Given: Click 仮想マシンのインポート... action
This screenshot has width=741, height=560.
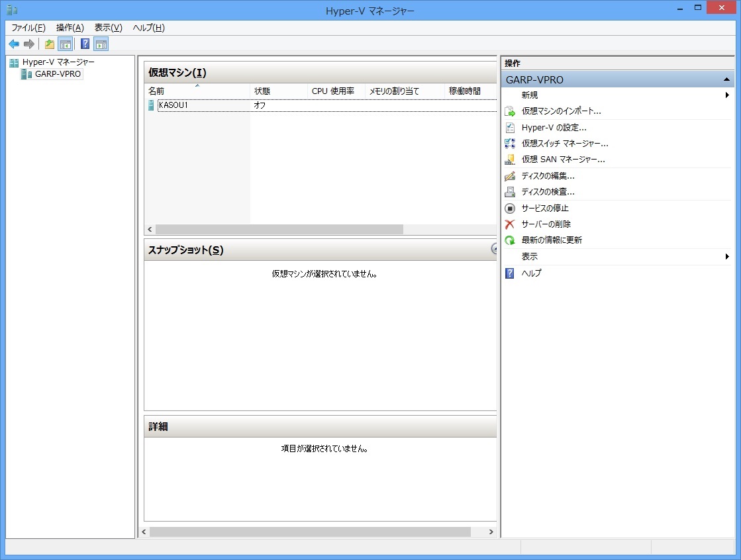Looking at the screenshot, I should coord(562,111).
